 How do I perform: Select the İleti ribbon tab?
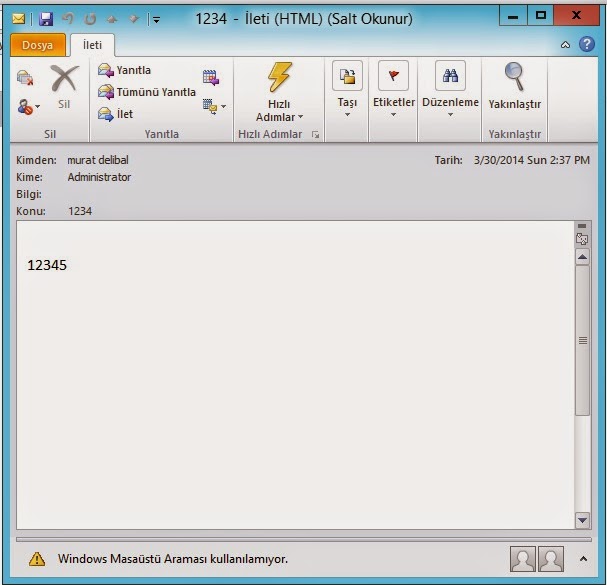point(91,45)
